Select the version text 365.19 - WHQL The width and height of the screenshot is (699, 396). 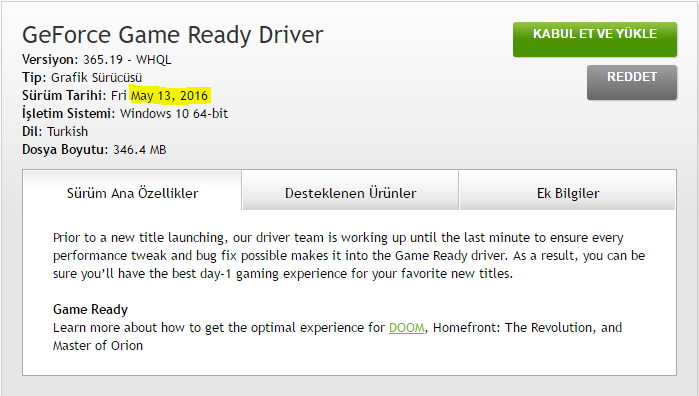click(127, 60)
